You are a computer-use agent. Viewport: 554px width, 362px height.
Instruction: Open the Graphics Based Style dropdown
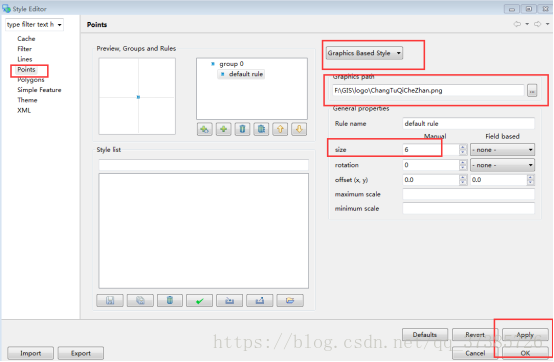tap(364, 53)
